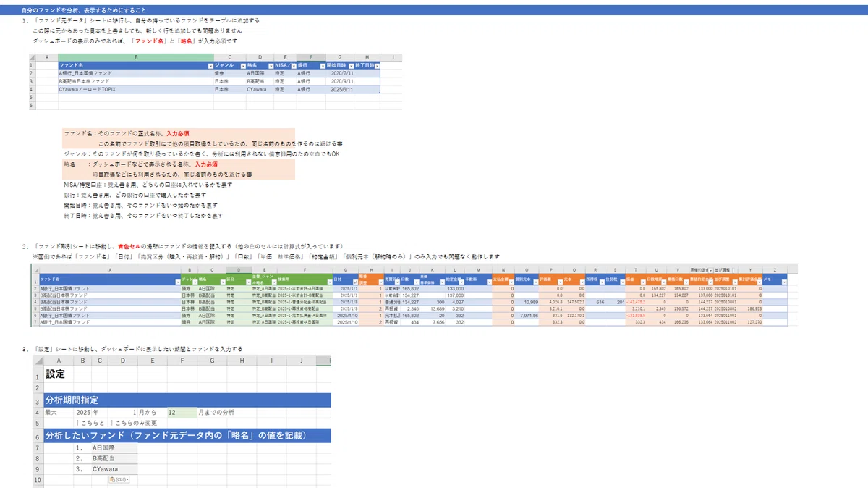Select column B header in first table

136,57
